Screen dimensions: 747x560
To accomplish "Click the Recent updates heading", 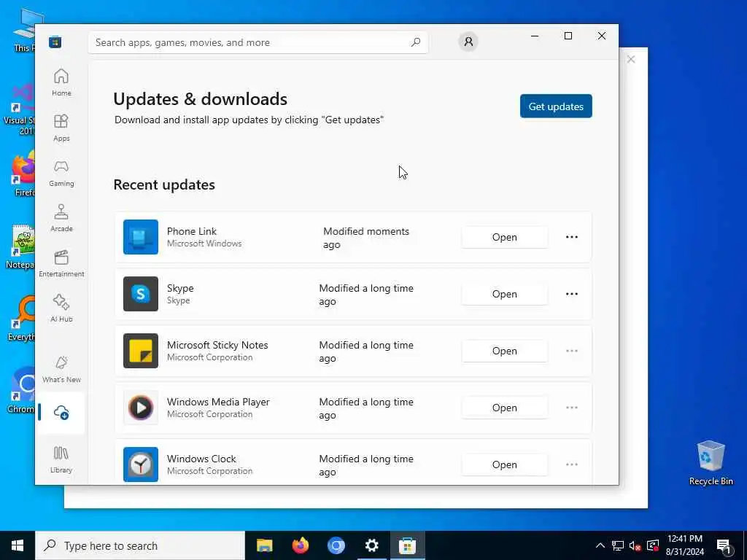I will (164, 184).
